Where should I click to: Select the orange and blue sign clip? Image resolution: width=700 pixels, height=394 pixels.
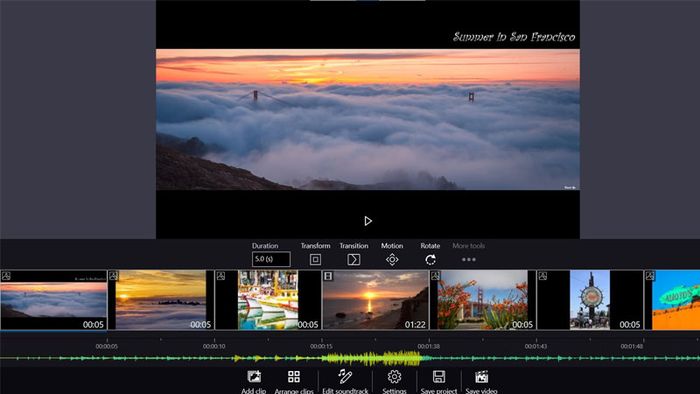tap(672, 300)
